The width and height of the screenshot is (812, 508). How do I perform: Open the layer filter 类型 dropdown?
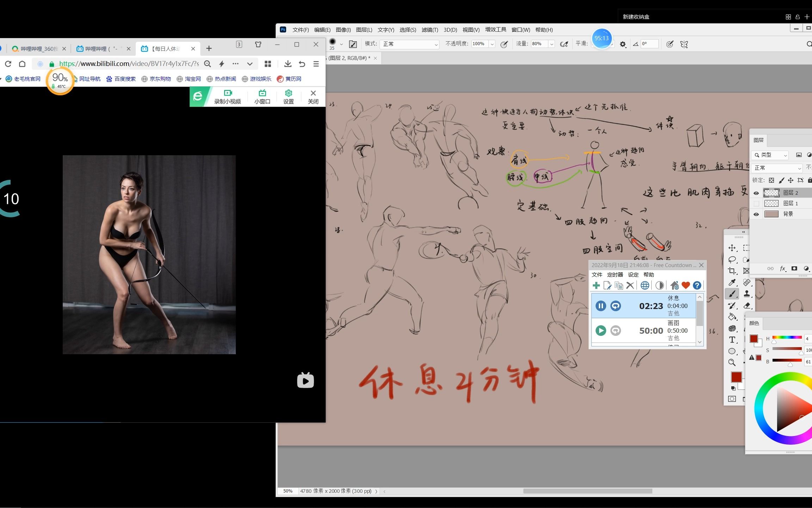(x=770, y=155)
